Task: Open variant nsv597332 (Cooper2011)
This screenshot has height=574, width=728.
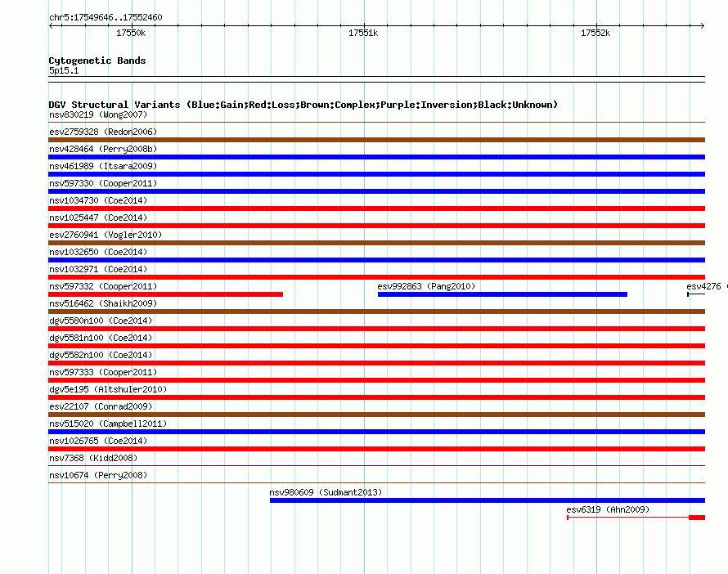Action: pos(103,286)
